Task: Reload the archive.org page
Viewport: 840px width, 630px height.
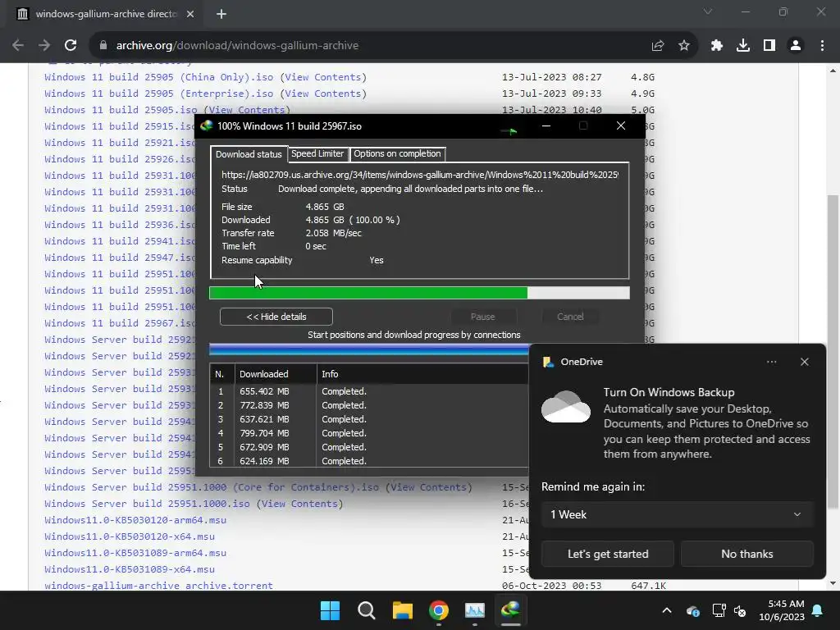Action: (71, 46)
